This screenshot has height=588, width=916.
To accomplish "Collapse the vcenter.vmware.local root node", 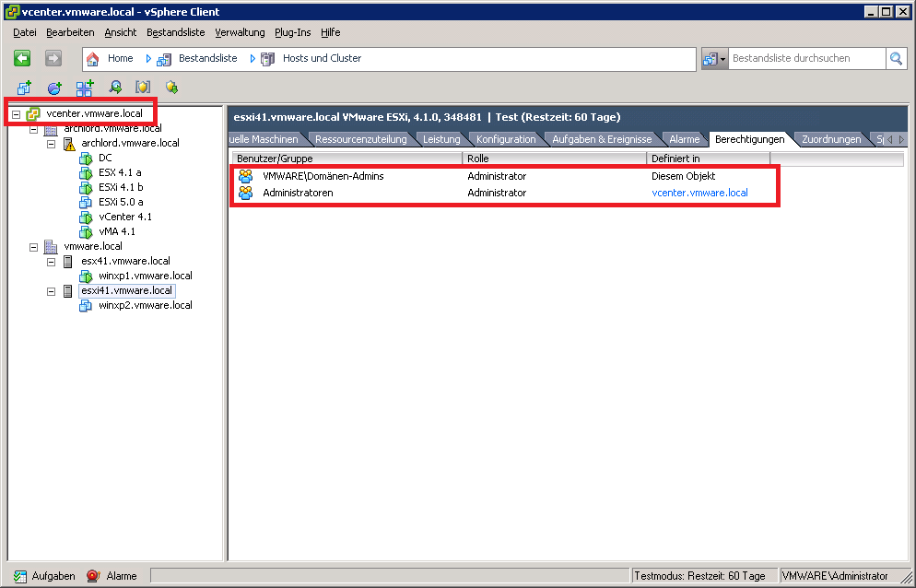I will 17,113.
